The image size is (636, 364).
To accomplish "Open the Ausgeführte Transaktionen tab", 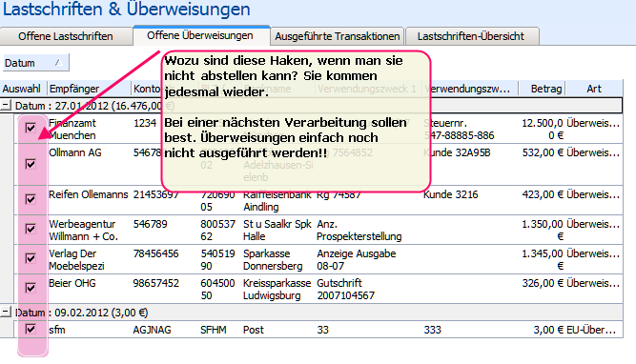I will coord(337,36).
